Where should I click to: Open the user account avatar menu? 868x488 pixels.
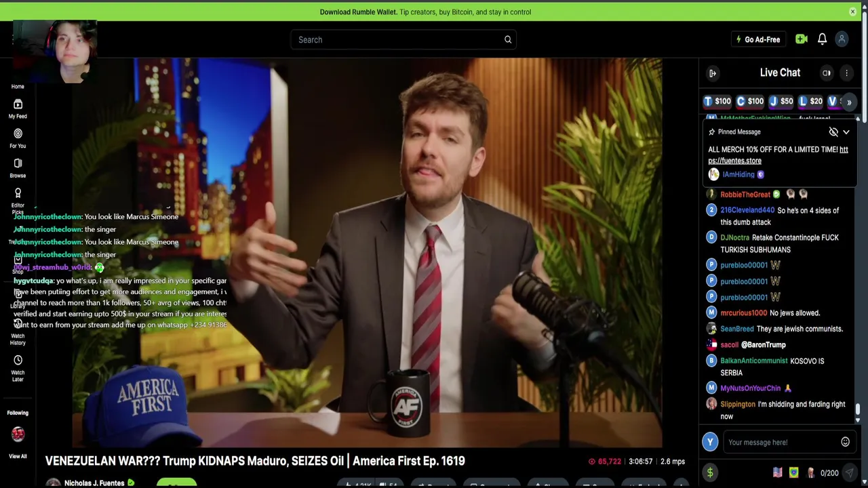click(x=842, y=39)
